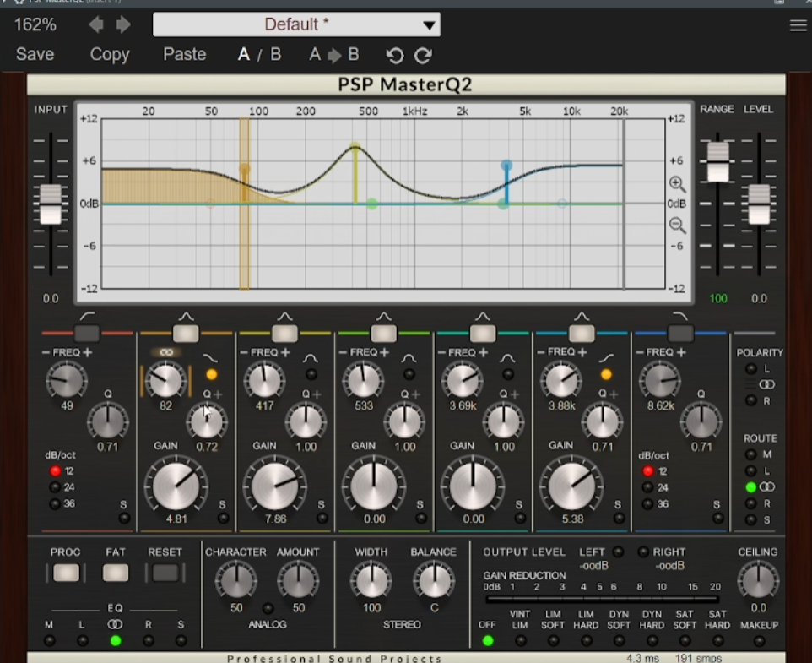Open the hamburger menu in the top-right corner

tap(798, 25)
